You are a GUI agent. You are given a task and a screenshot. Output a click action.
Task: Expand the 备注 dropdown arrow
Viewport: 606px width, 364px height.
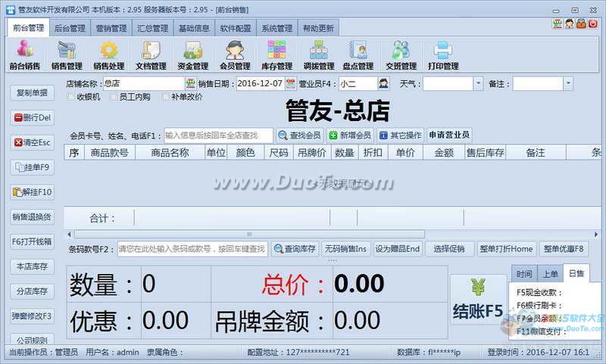[567, 83]
